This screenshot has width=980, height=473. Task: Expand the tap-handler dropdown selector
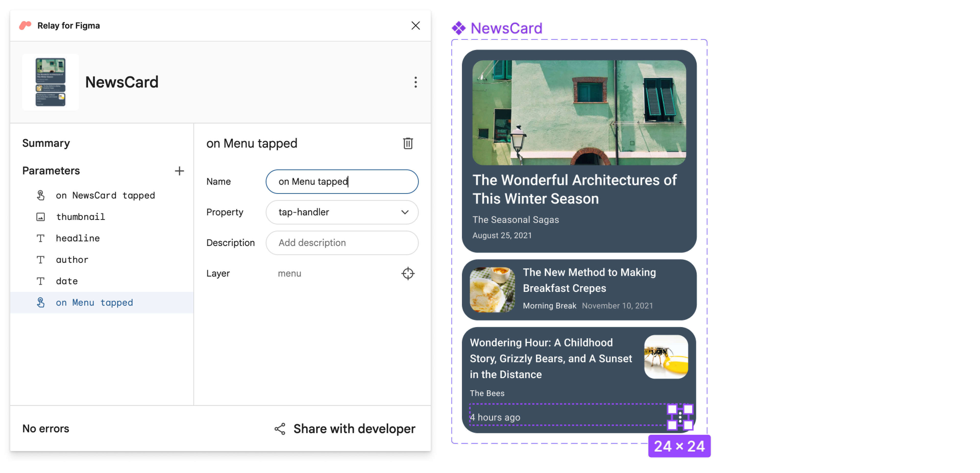[405, 212]
